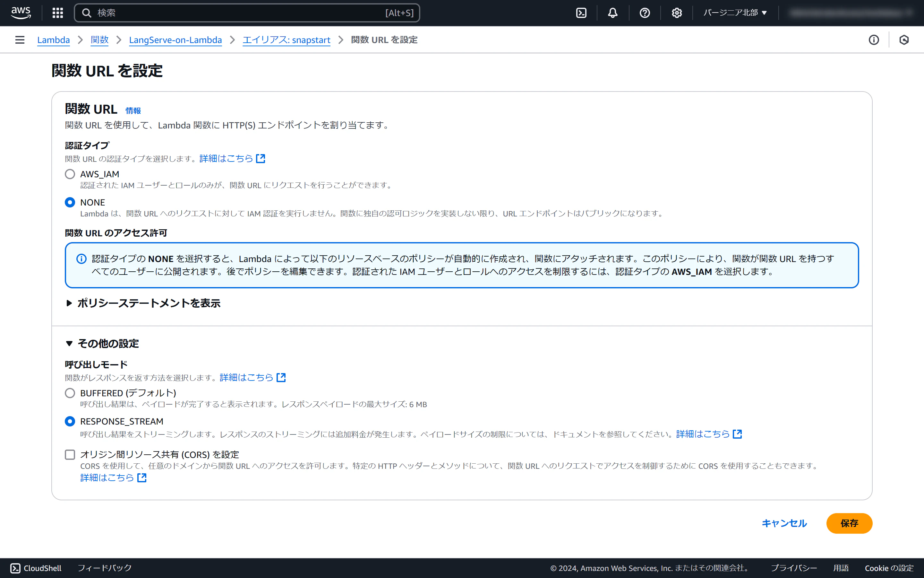Open the help question mark menu

[x=645, y=13]
